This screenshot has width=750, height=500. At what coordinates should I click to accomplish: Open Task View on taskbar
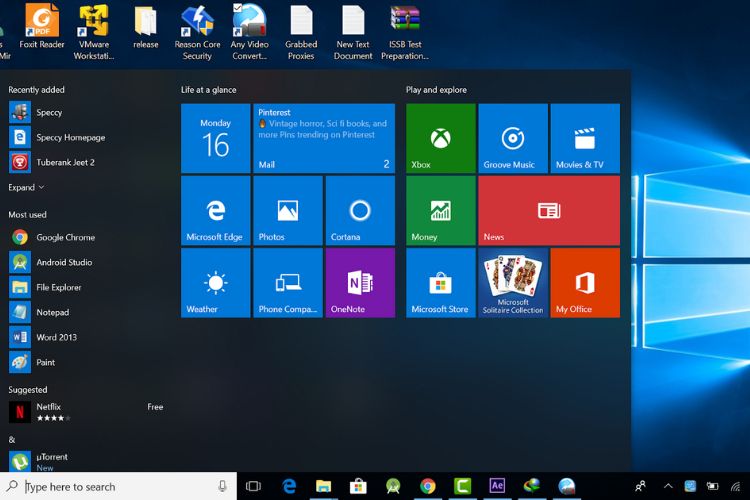253,486
